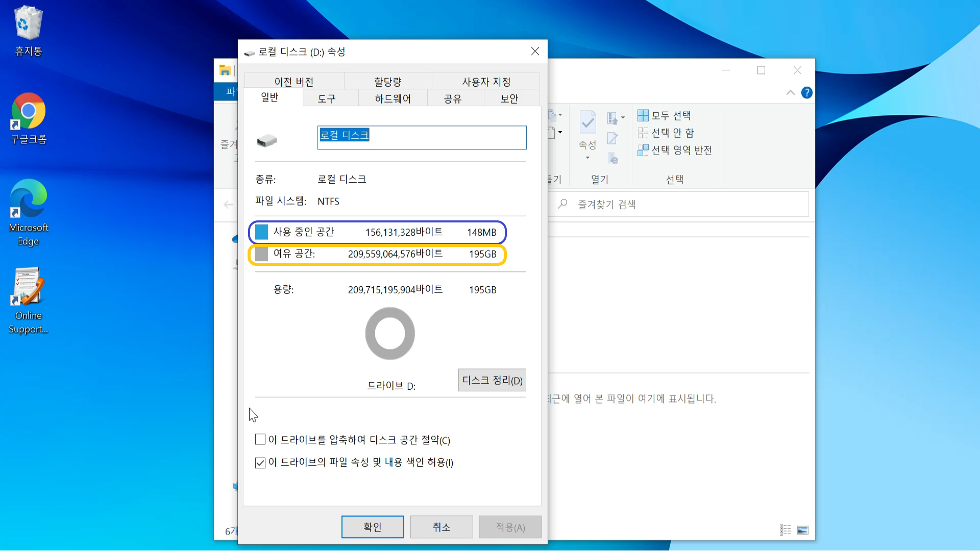Click the 모두 선택 select all icon
The width and height of the screenshot is (980, 551).
point(643,116)
